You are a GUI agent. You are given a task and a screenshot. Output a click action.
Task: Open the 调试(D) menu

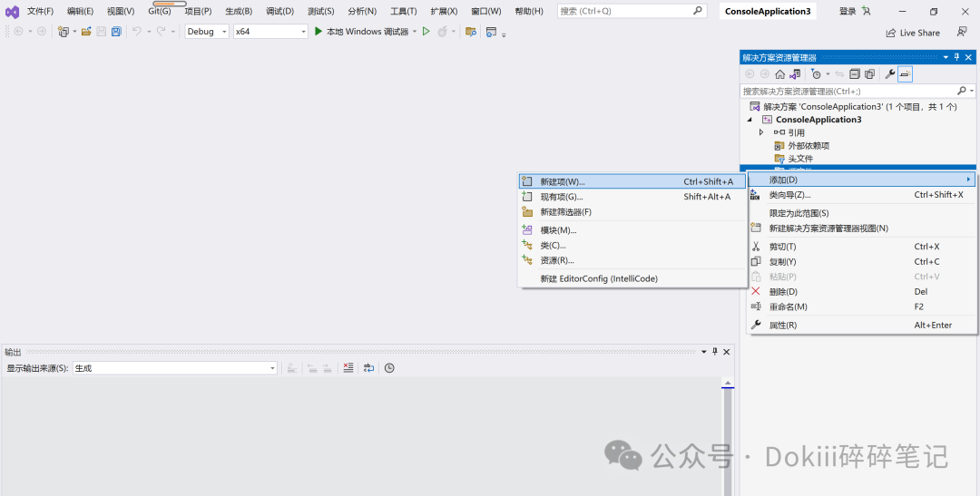coord(279,11)
